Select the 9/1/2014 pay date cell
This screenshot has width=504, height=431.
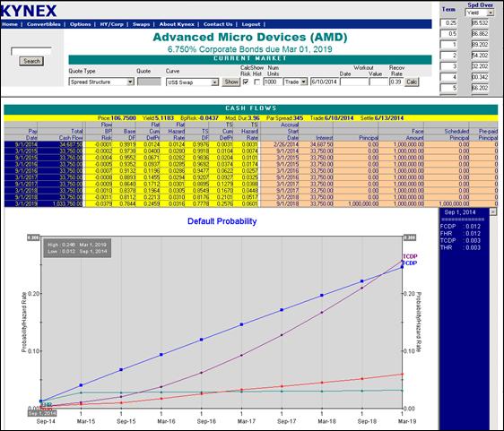coord(22,144)
